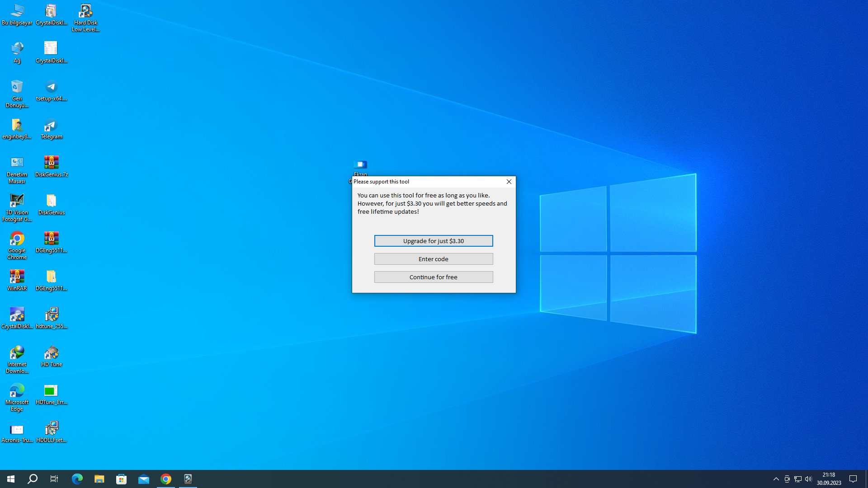The width and height of the screenshot is (868, 488).
Task: Open the volume control in tray
Action: tap(808, 479)
